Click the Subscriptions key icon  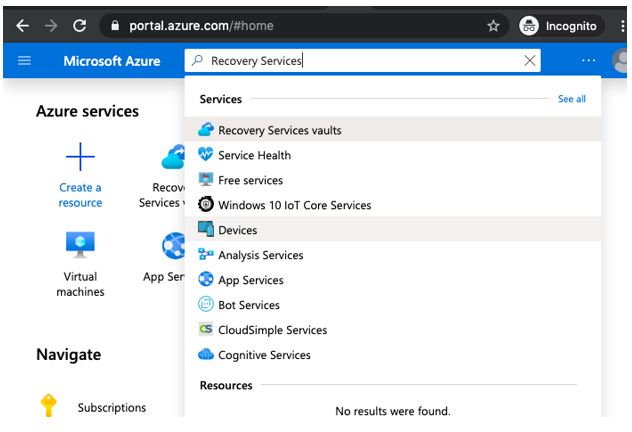pyautogui.click(x=48, y=406)
